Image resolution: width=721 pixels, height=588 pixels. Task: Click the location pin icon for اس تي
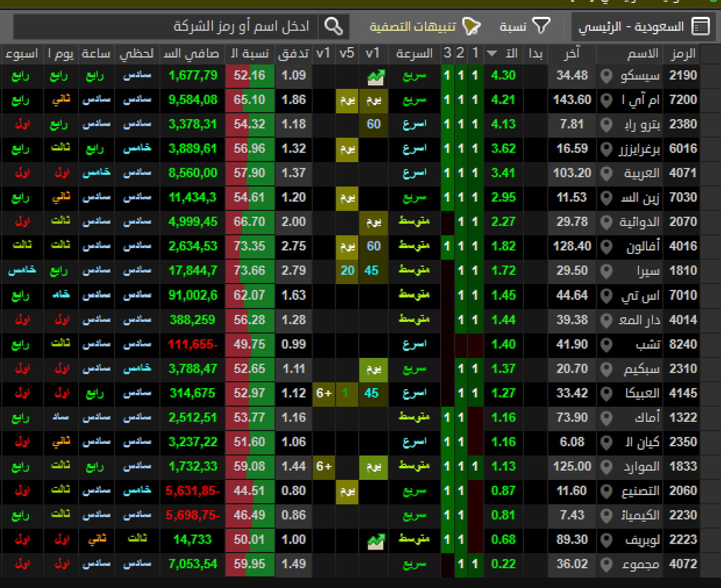pos(606,296)
